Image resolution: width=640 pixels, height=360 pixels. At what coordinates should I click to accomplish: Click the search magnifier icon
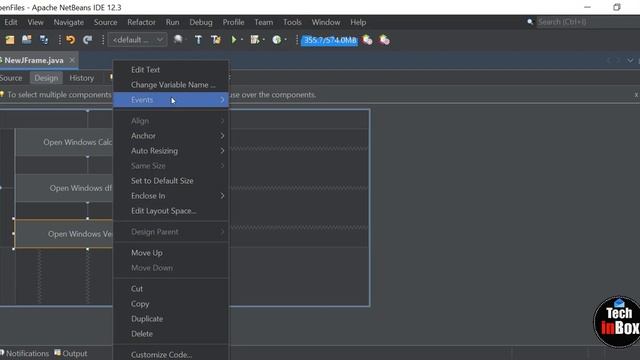point(530,22)
